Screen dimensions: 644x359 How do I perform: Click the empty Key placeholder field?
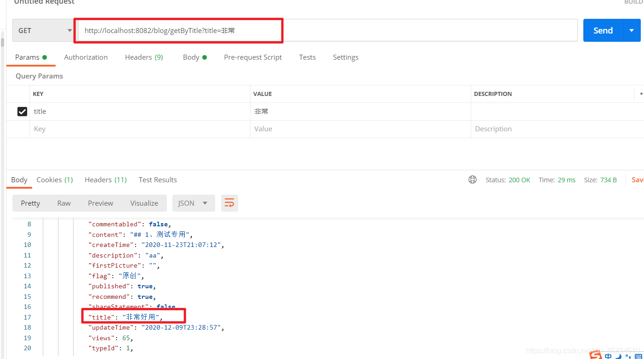(140, 129)
